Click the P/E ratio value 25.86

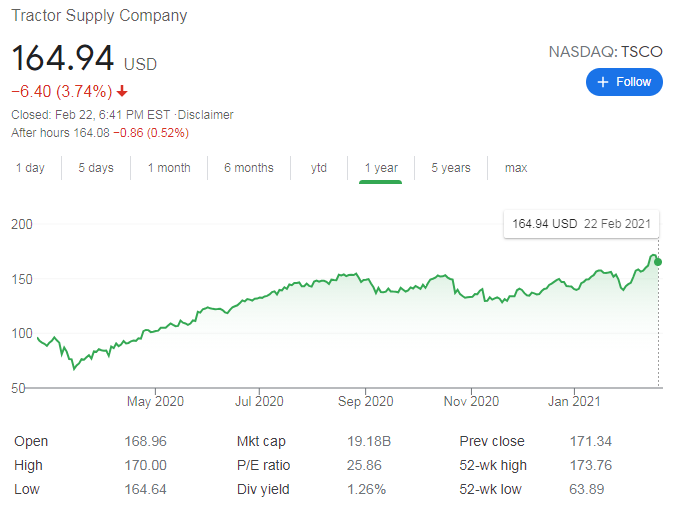[364, 466]
